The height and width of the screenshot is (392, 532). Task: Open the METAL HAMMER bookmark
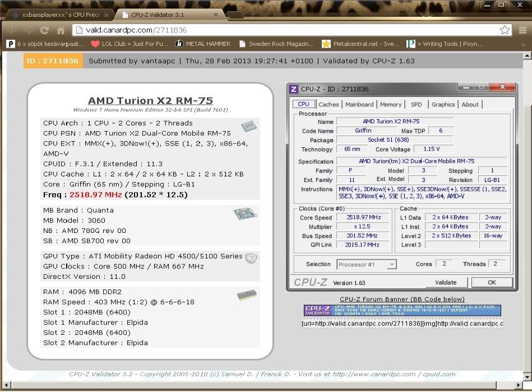click(203, 44)
